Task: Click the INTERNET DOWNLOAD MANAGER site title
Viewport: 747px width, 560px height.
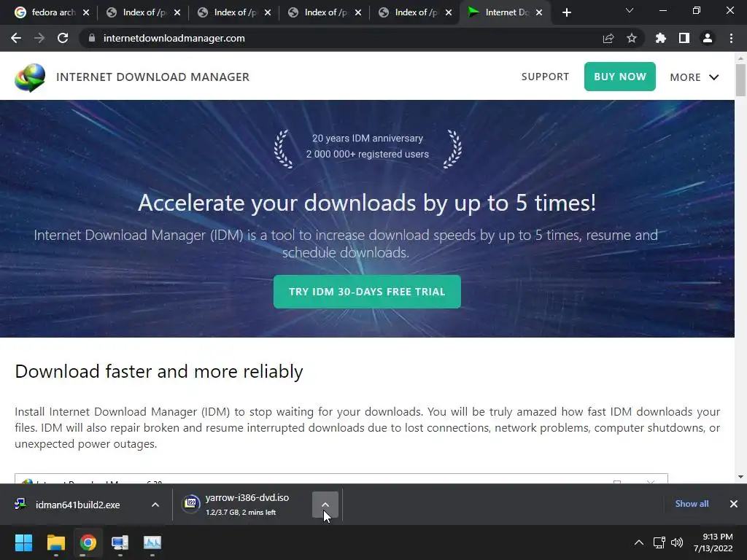Action: [152, 77]
